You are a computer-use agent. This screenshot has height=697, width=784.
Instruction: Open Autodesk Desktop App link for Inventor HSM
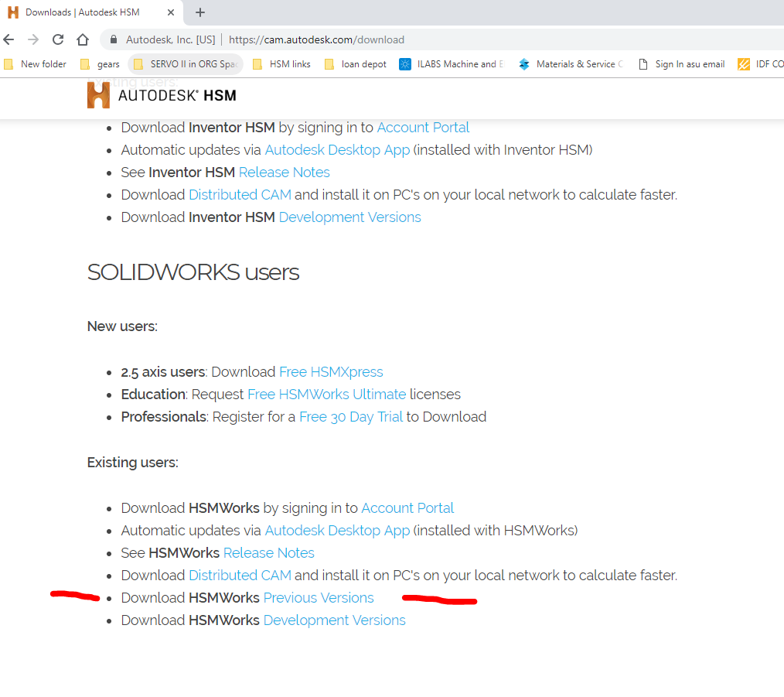click(337, 150)
